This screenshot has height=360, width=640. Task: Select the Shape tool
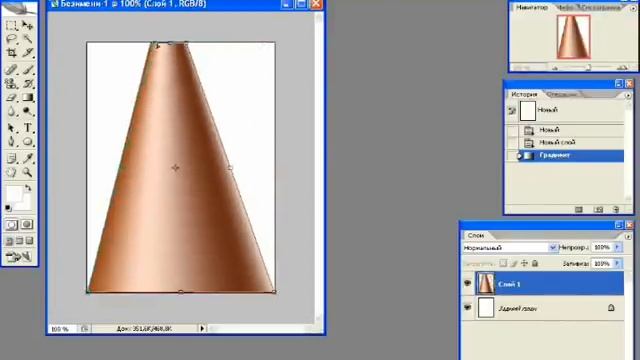coord(28,142)
